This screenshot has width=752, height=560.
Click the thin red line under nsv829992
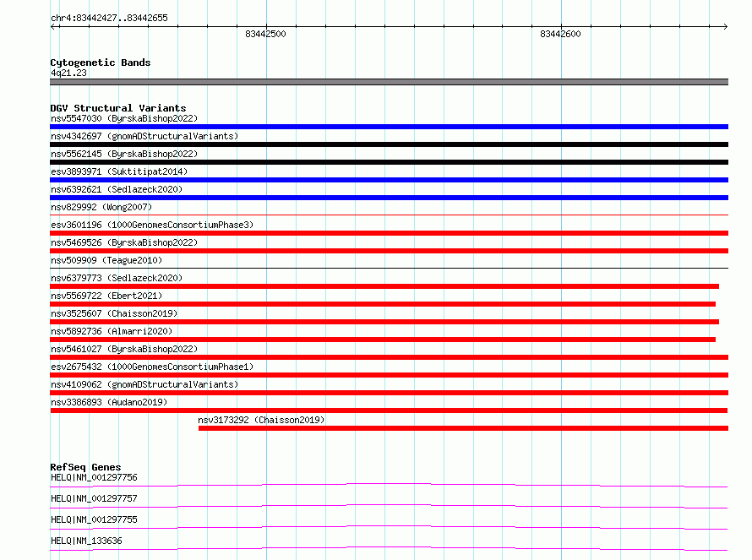tap(389, 215)
